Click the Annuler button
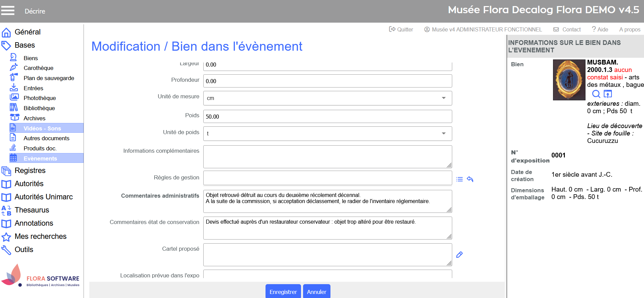This screenshot has height=298, width=644. 316,292
